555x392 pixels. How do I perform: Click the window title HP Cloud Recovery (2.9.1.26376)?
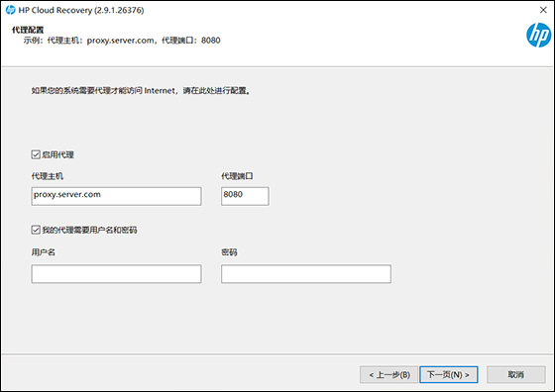tap(81, 10)
